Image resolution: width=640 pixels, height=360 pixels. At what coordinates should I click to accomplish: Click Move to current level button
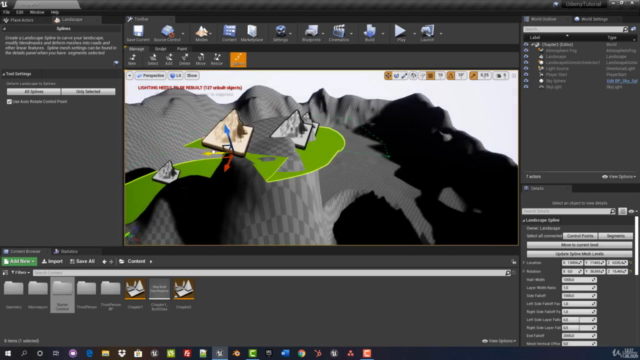coord(580,245)
